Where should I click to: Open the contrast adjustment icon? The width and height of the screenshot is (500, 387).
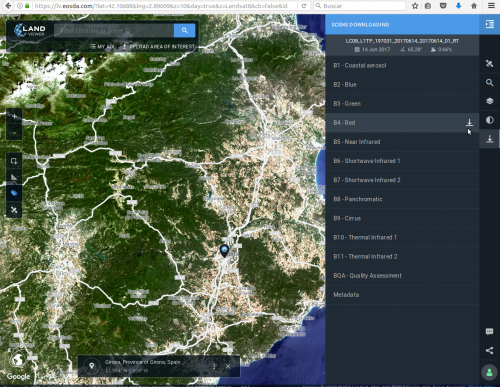coord(489,120)
